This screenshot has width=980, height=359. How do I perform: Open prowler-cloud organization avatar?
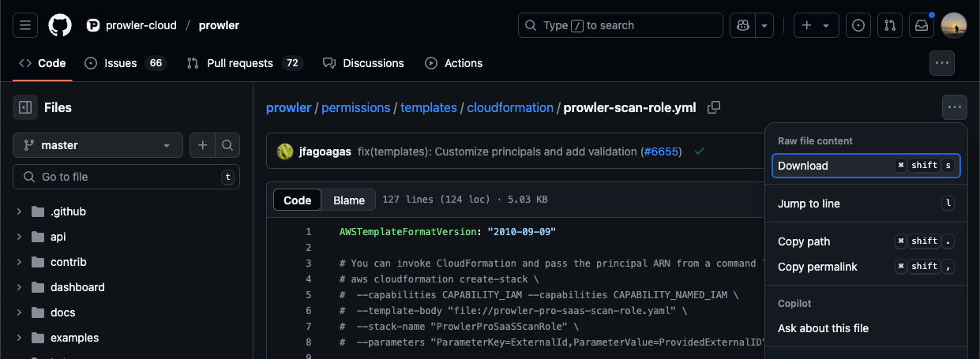click(x=93, y=25)
